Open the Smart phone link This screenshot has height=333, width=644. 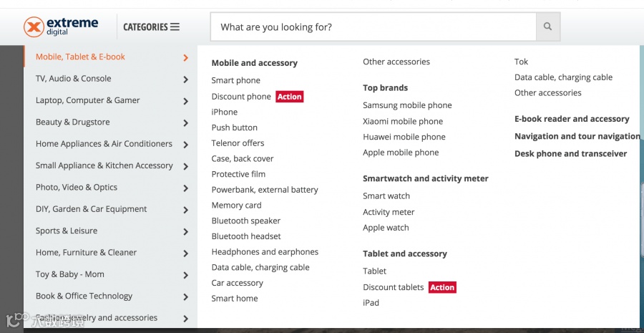click(x=235, y=81)
